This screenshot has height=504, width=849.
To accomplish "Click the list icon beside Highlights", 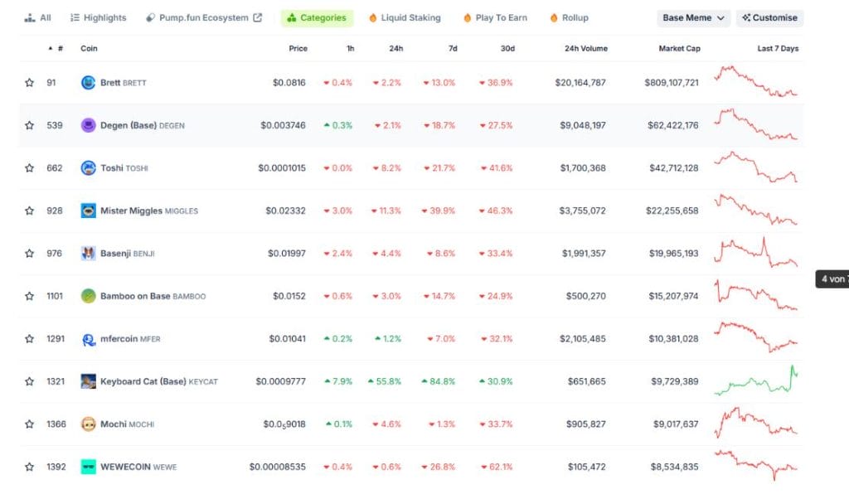I will (x=75, y=18).
